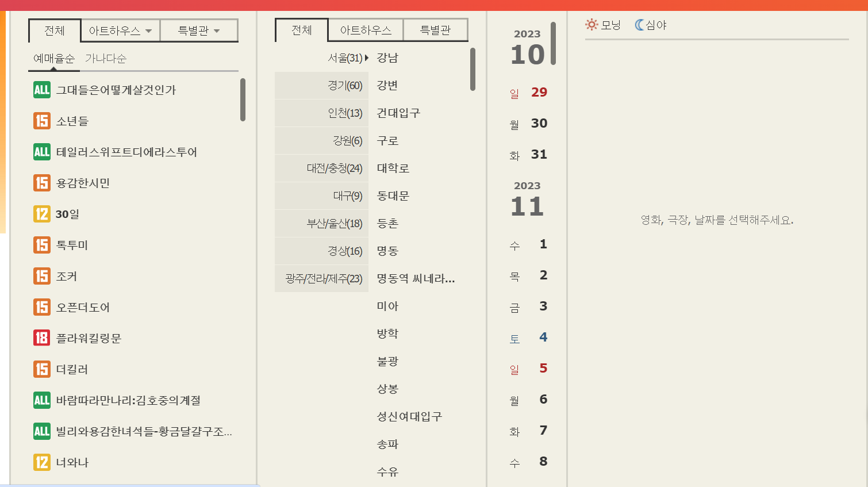Click the 12 rating icon beside 30일
The height and width of the screenshot is (487, 868).
42,214
